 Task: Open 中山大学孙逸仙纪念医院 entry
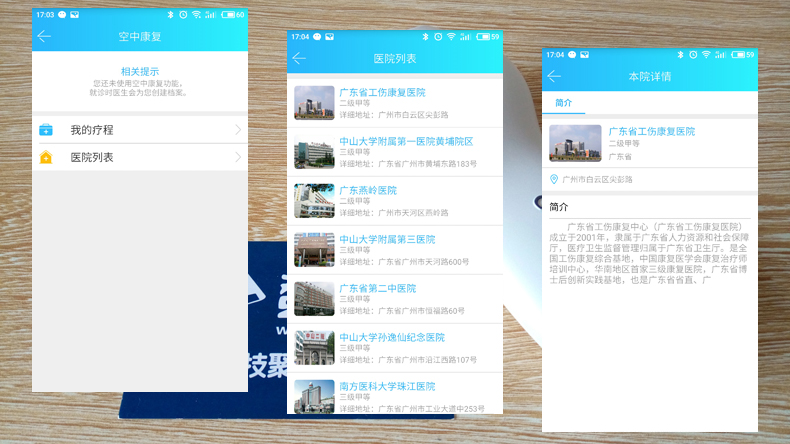pos(395,348)
